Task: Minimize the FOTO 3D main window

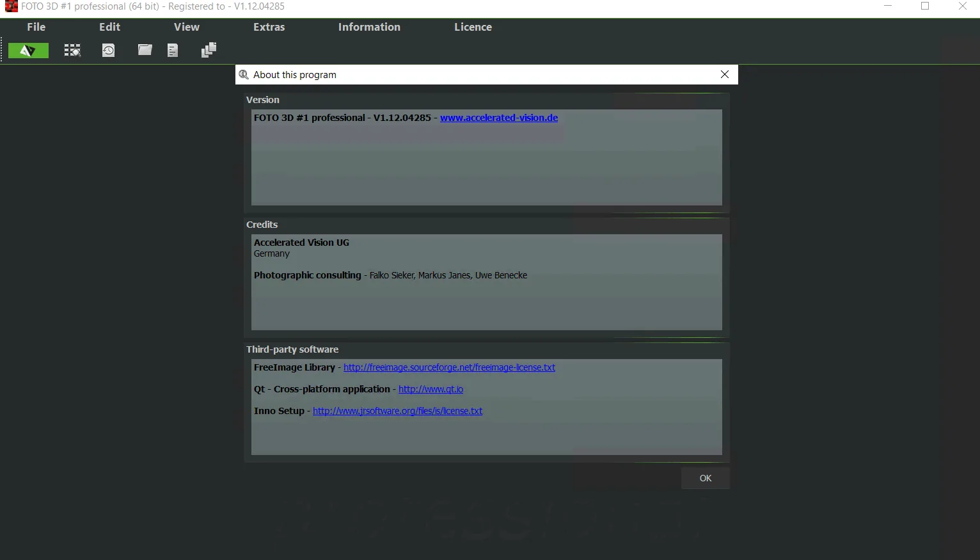Action: tap(888, 6)
